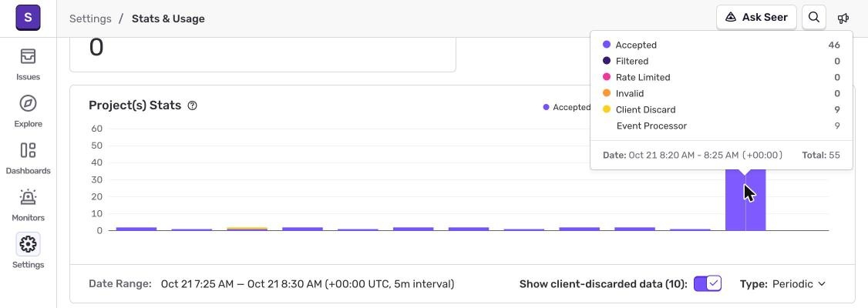Click the Rate Limited pink dot
The height and width of the screenshot is (308, 868).
click(x=607, y=77)
